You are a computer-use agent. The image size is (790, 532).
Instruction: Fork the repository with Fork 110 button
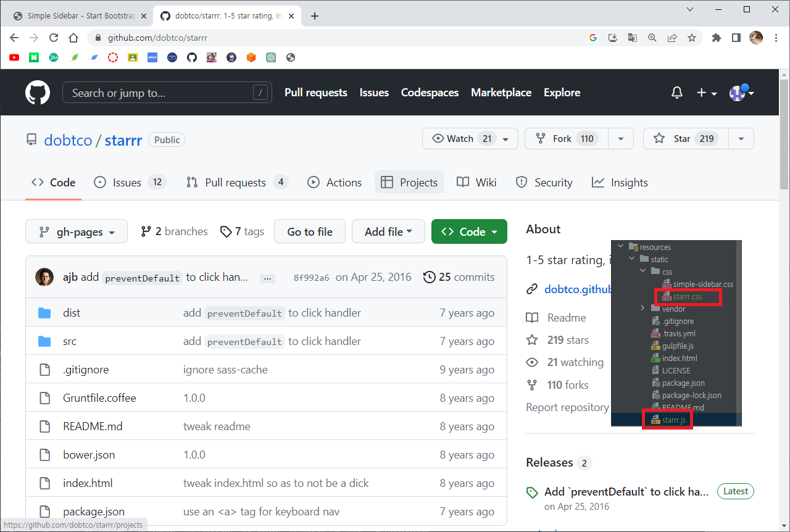567,139
